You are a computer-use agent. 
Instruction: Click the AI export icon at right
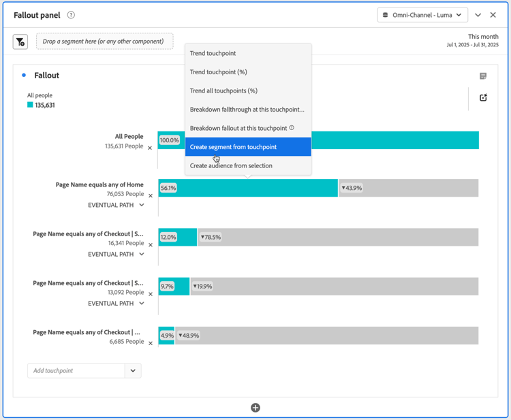pos(483,97)
